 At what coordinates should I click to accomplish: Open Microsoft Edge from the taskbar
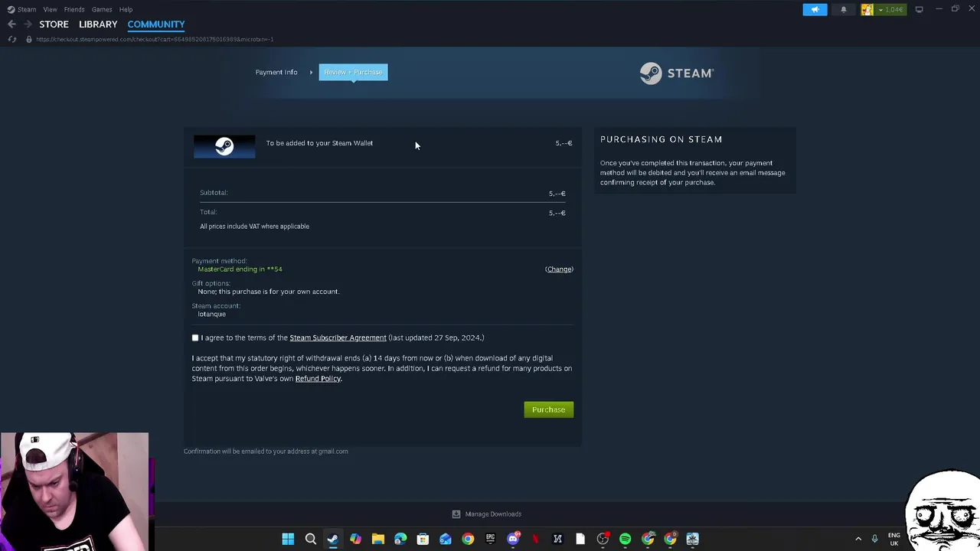(x=400, y=539)
